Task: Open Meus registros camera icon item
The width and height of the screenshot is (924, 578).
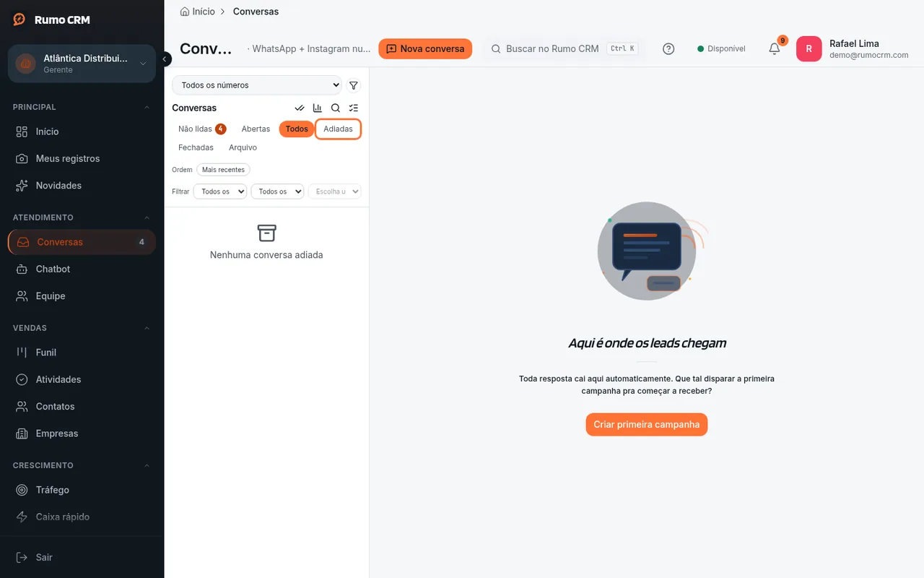Action: [x=82, y=158]
